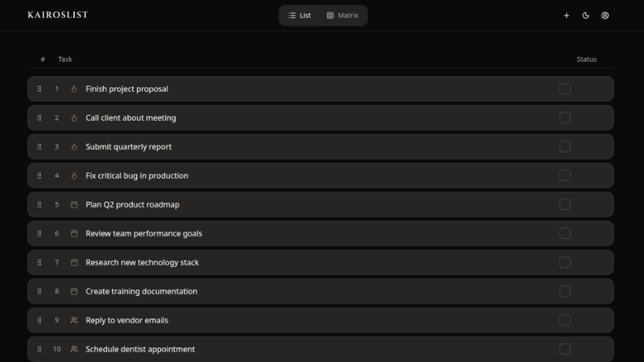Click the flame icon on Finish project proposal
Viewport: 644px width, 362px height.
[x=74, y=89]
